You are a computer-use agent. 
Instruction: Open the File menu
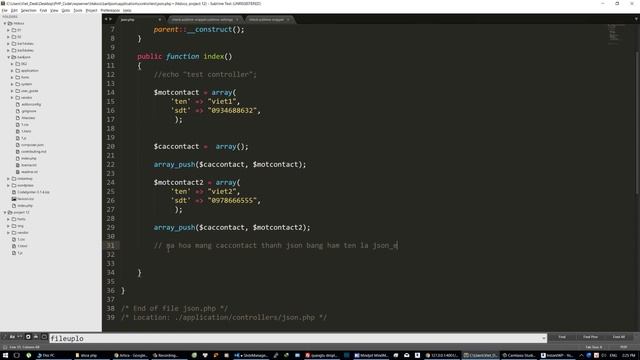click(x=4, y=10)
